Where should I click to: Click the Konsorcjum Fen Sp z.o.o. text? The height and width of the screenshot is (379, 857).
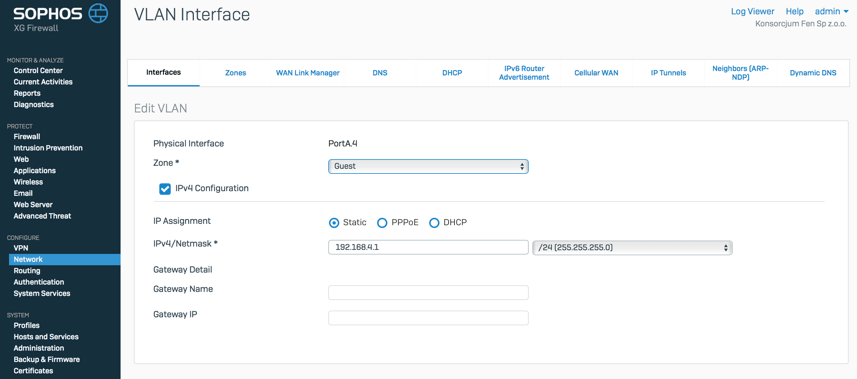pos(801,24)
